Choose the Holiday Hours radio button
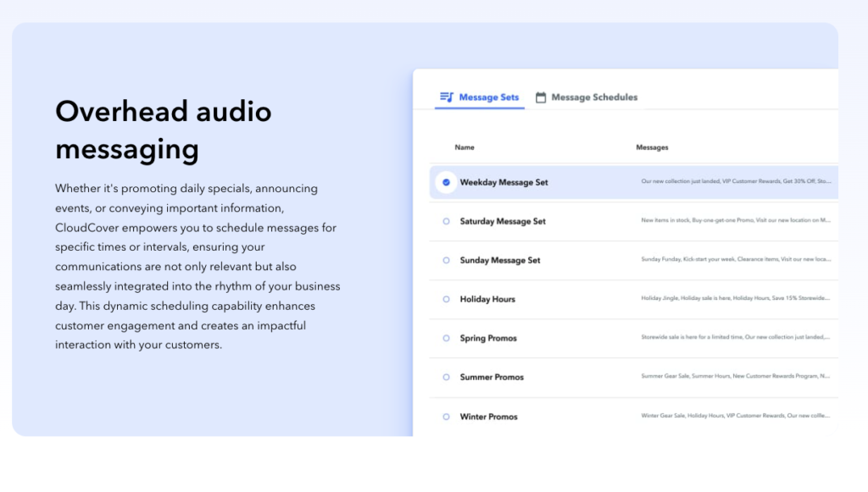The image size is (868, 492). point(446,300)
